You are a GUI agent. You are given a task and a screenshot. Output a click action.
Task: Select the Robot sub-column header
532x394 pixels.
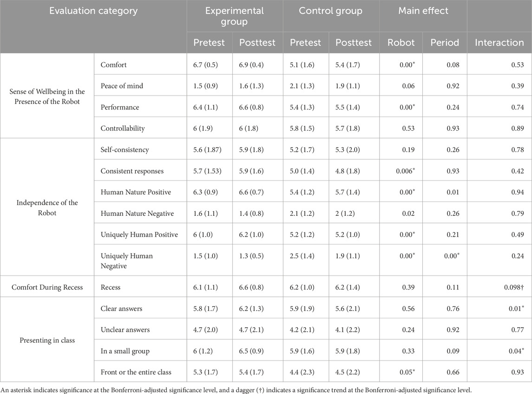[401, 43]
